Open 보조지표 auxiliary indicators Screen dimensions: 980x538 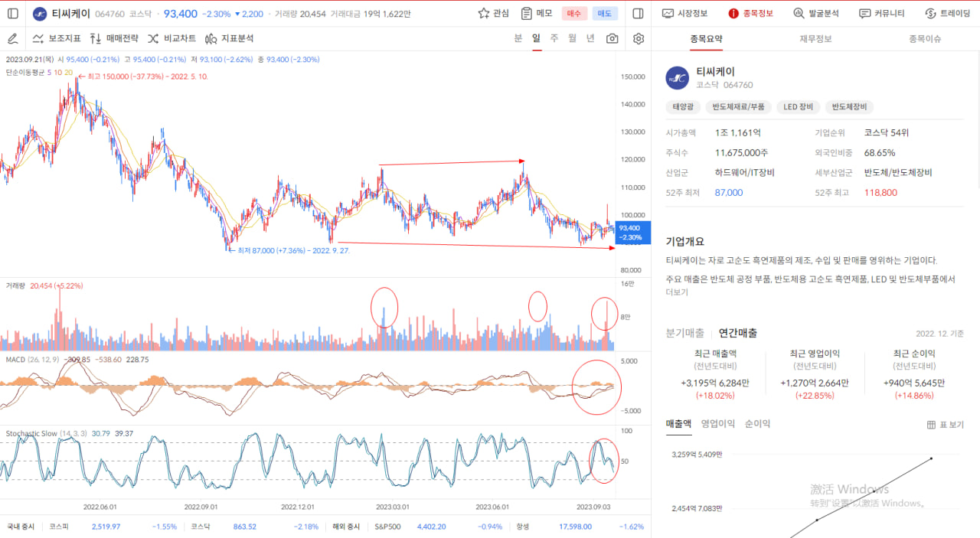click(x=57, y=38)
